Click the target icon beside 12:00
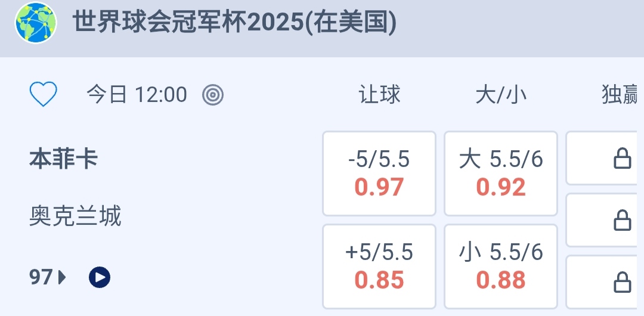Viewport: 644px width, 316px height. coord(213,95)
